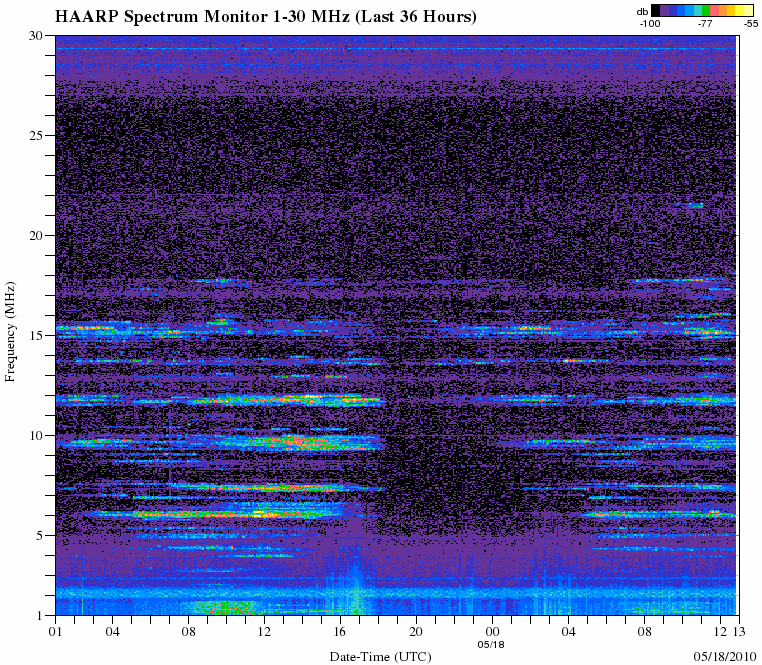Click the HAARP Spectrum Monitor chart title

265,17
